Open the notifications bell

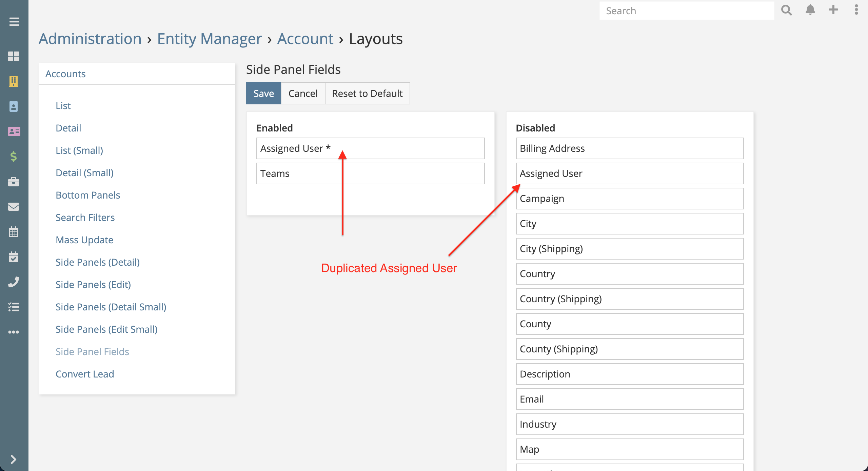(810, 10)
